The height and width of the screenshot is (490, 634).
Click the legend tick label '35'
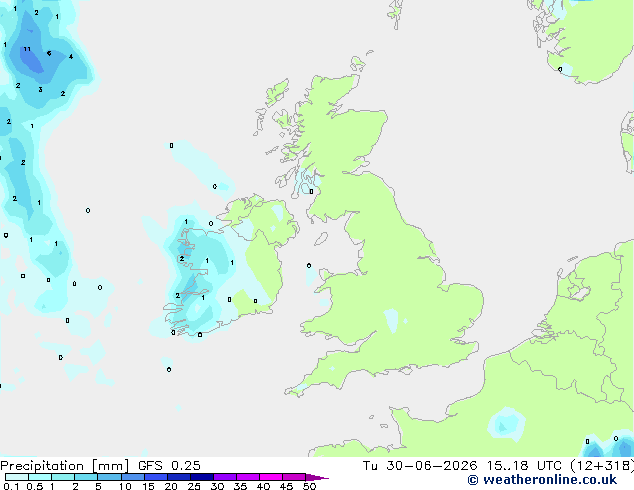point(240,486)
